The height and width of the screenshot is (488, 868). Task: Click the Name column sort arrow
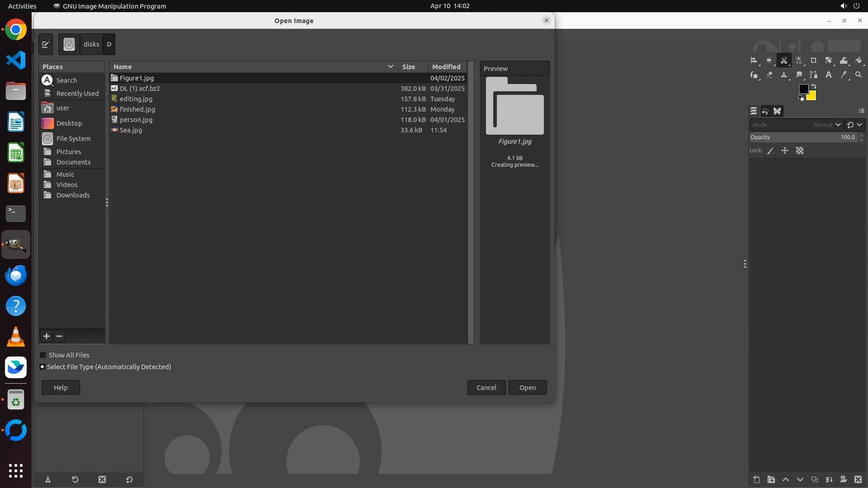point(390,67)
